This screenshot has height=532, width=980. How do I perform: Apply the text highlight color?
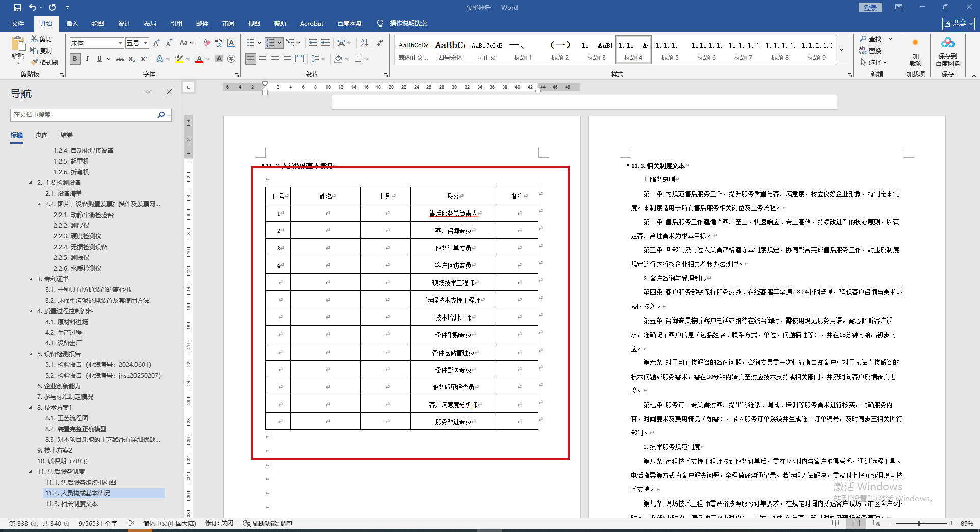(179, 59)
